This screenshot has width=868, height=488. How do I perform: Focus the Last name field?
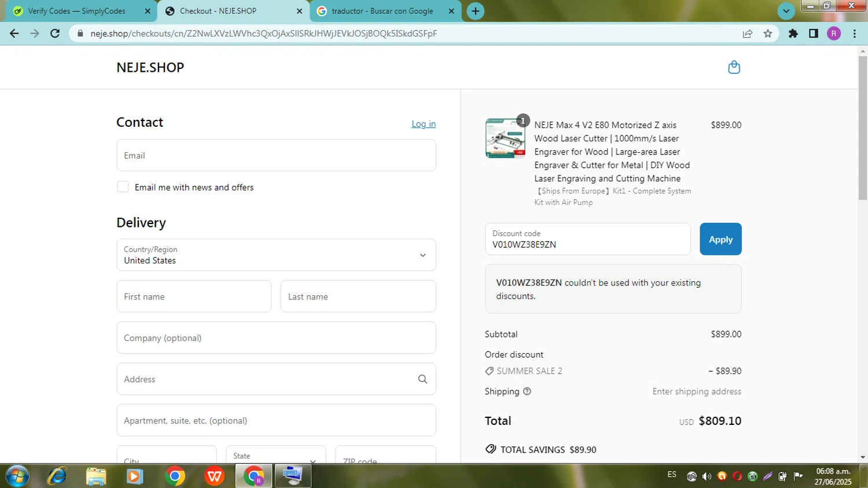coord(358,296)
